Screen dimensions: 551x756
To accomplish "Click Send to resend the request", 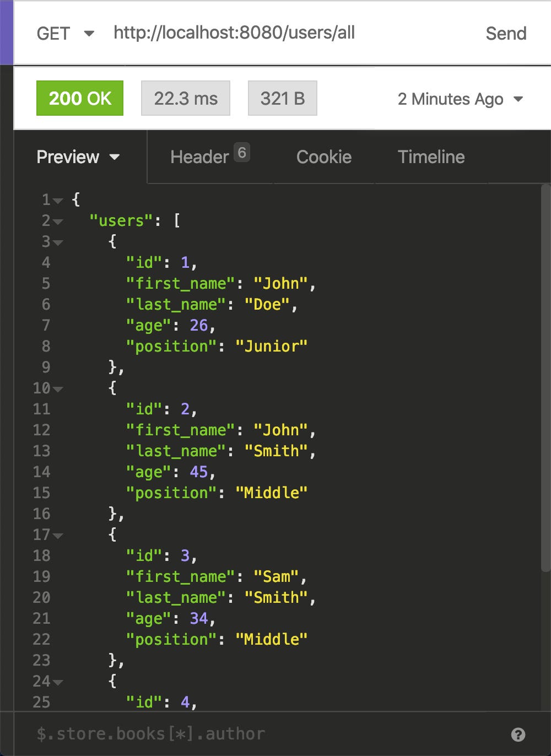I will [506, 33].
